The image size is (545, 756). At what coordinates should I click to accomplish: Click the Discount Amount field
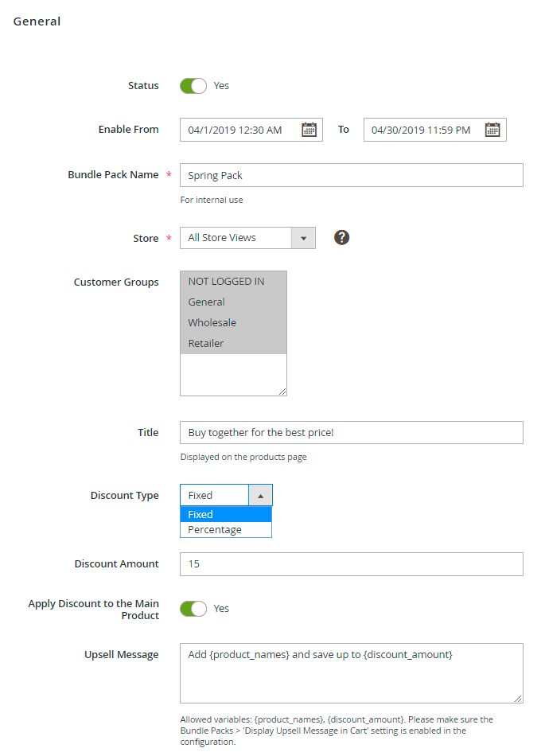(352, 564)
